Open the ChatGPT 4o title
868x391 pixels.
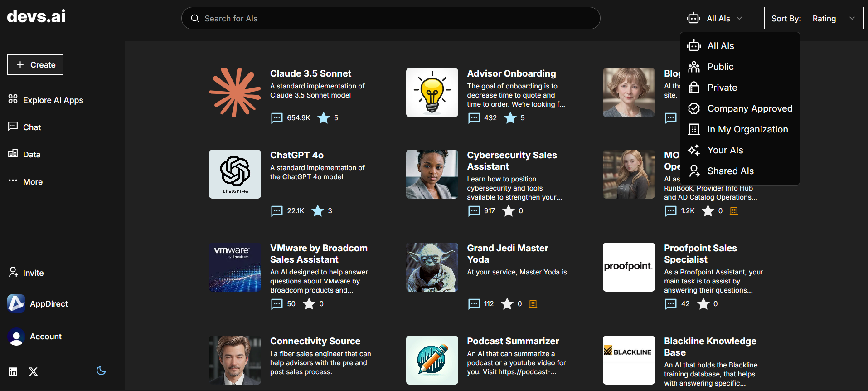297,155
